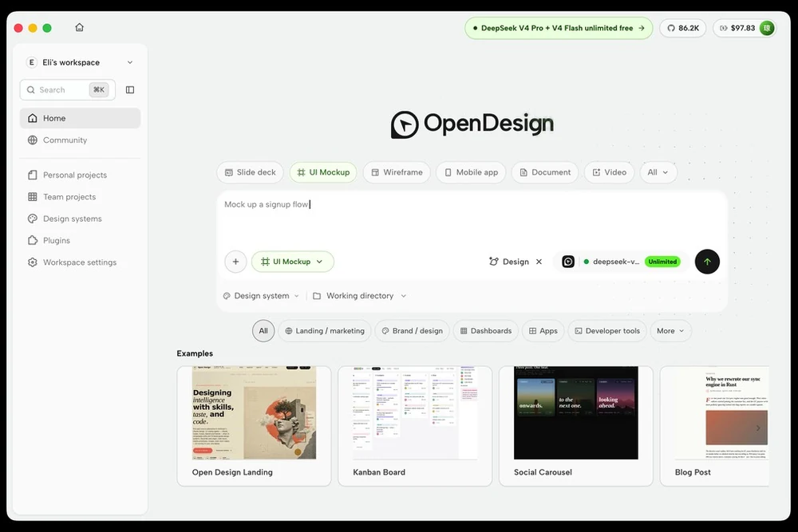This screenshot has width=798, height=532.
Task: Open the GitHub 86.2K stars badge
Action: point(683,28)
